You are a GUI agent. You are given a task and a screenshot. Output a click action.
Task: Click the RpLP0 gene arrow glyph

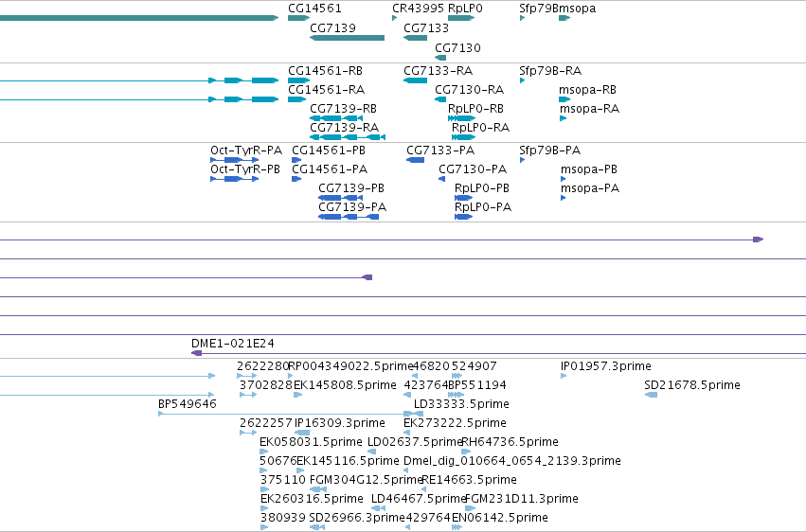[461, 18]
